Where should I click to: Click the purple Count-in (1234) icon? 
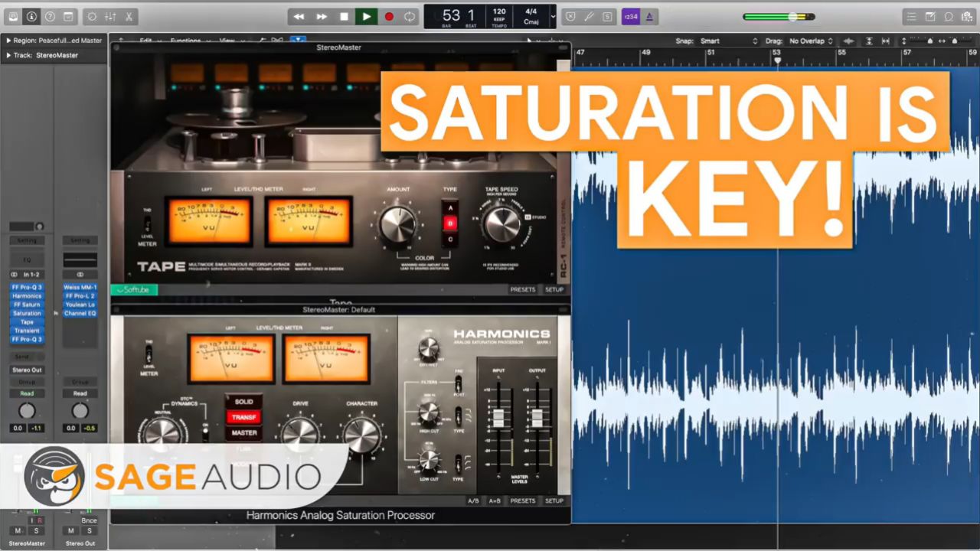click(631, 16)
